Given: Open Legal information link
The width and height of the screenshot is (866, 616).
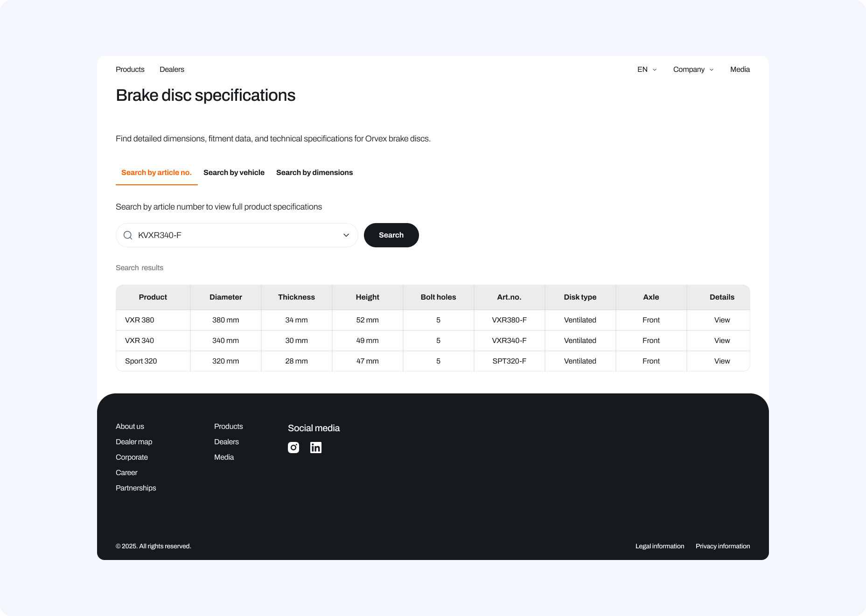Looking at the screenshot, I should 660,546.
